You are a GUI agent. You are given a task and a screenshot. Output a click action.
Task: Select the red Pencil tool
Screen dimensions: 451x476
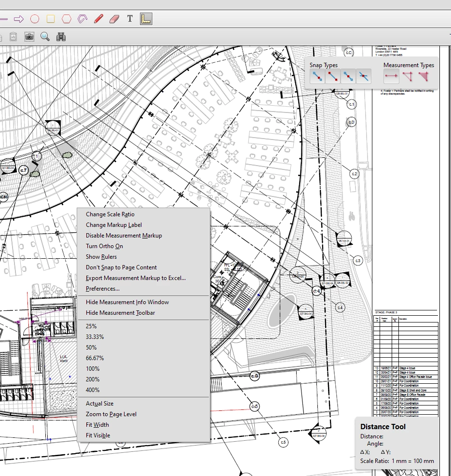pos(98,19)
